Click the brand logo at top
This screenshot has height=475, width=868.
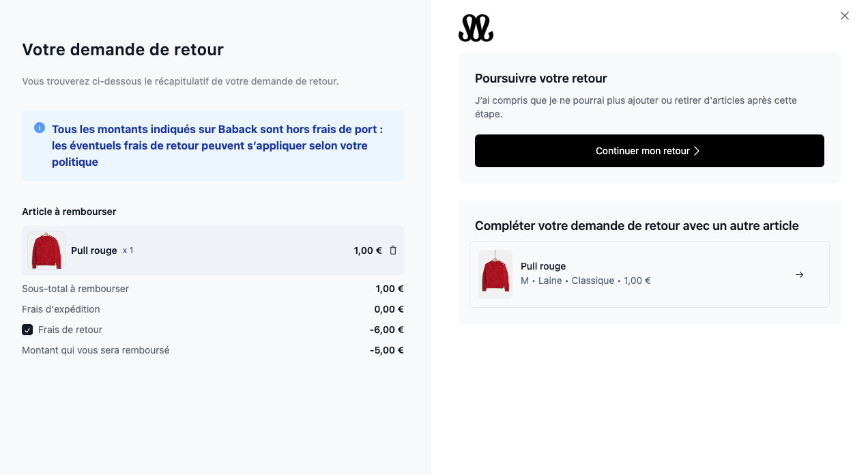point(476,28)
